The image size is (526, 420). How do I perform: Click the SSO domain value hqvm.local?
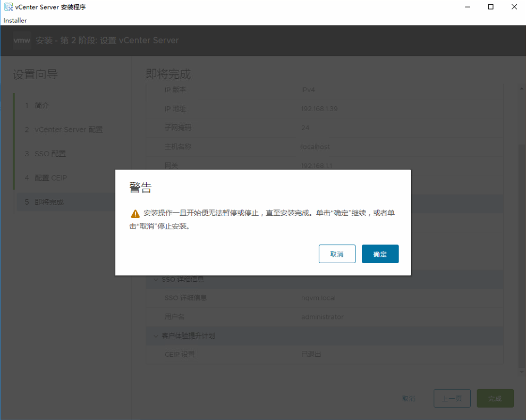click(x=318, y=298)
